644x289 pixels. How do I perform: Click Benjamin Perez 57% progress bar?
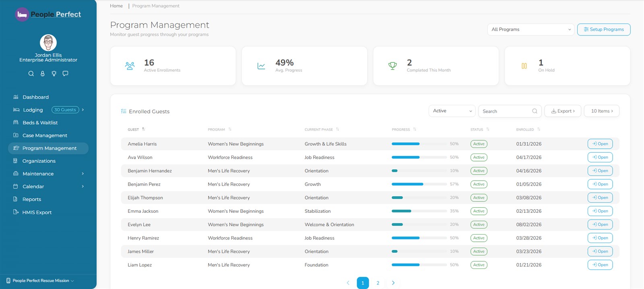click(x=419, y=184)
